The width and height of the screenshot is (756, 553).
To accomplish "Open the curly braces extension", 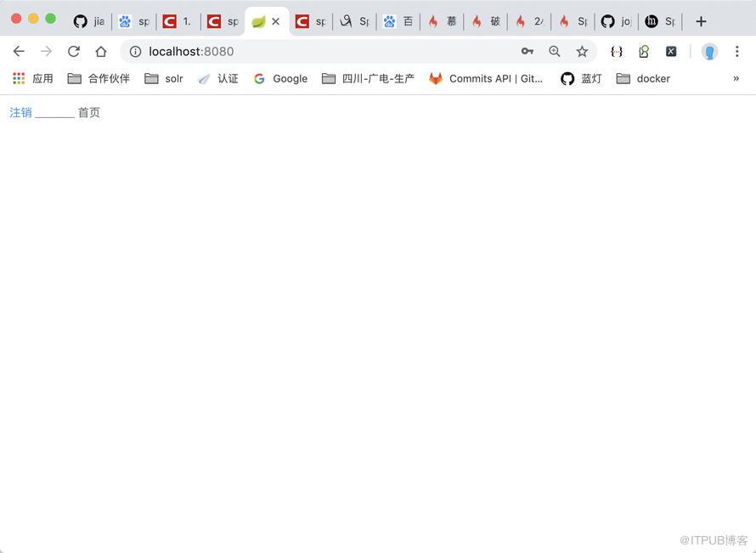I will tap(617, 52).
